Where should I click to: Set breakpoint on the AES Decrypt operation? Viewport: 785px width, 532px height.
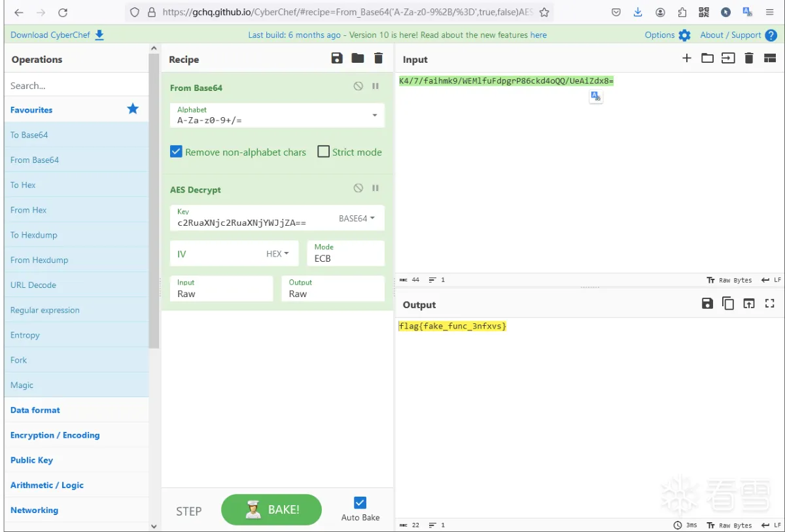click(x=375, y=188)
